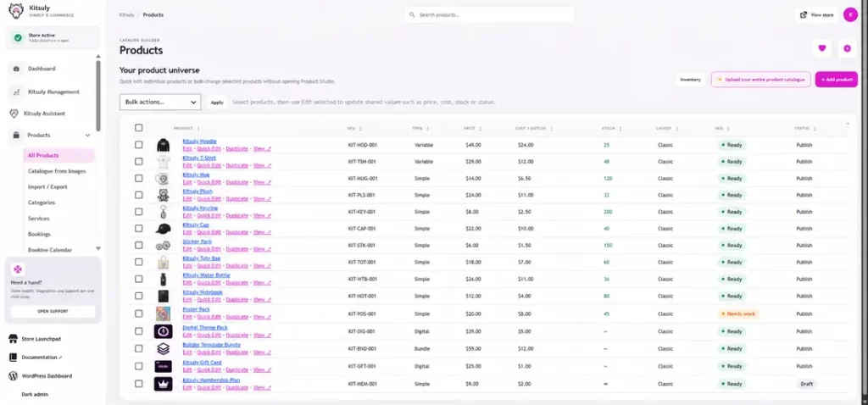Viewport: 868px width, 405px height.
Task: Click Upload your entire product catalogue
Action: [x=761, y=80]
